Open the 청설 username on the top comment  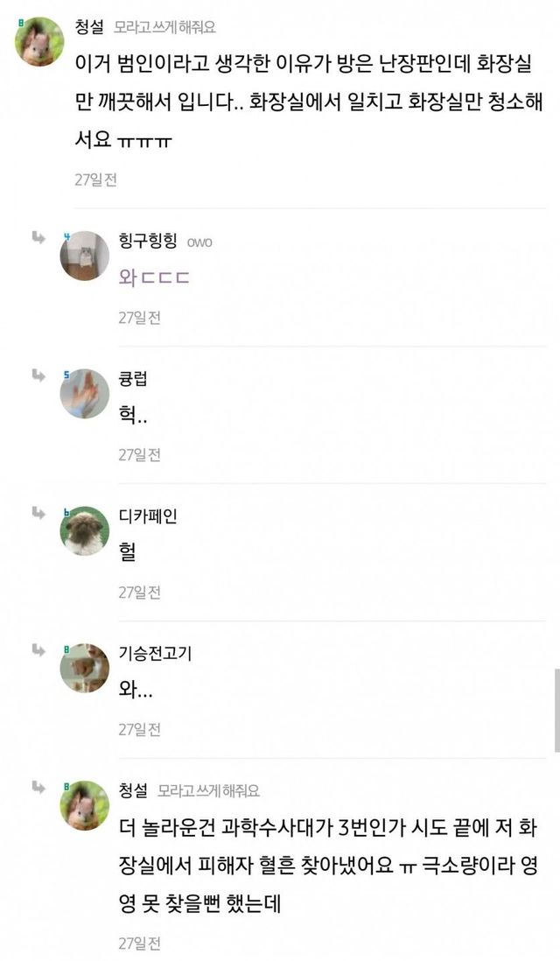[89, 27]
